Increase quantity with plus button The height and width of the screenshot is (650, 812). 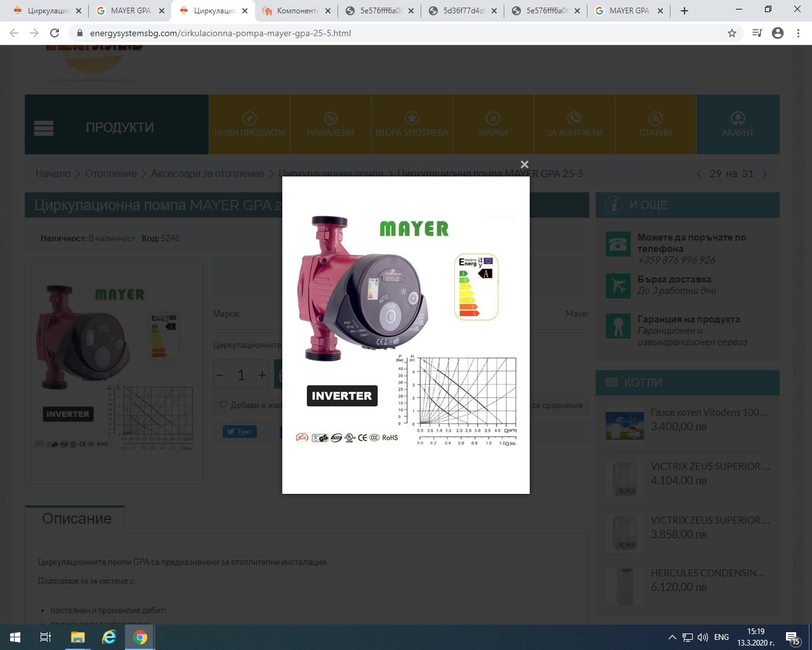tap(261, 375)
